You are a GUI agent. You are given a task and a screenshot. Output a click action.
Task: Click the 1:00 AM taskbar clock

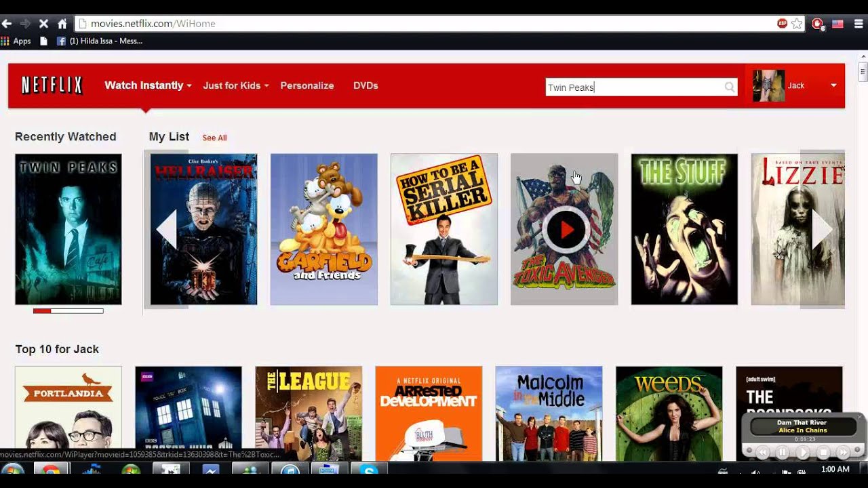click(x=835, y=469)
